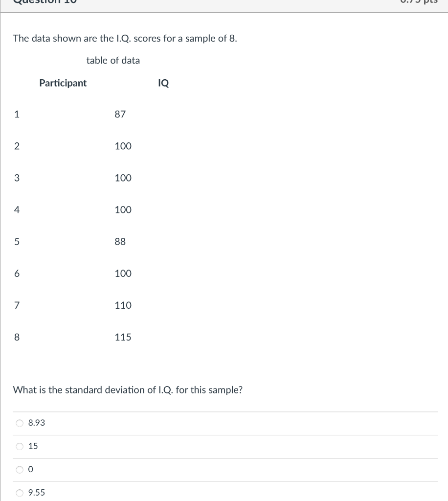Viewport: 448px width, 501px height.
Task: Click Participant 7's IQ score of 110
Action: 123,305
